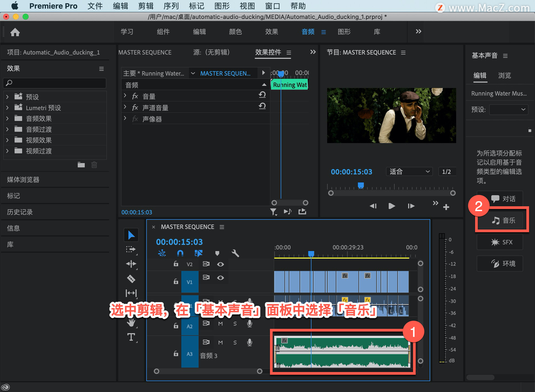
Task: Open Creative Cloud status icon
Action: coord(6,387)
